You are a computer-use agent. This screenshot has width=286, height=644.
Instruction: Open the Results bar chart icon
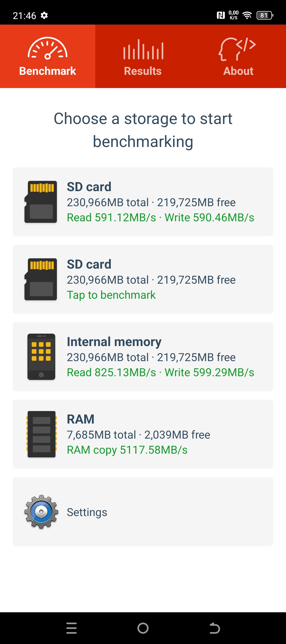tap(143, 49)
